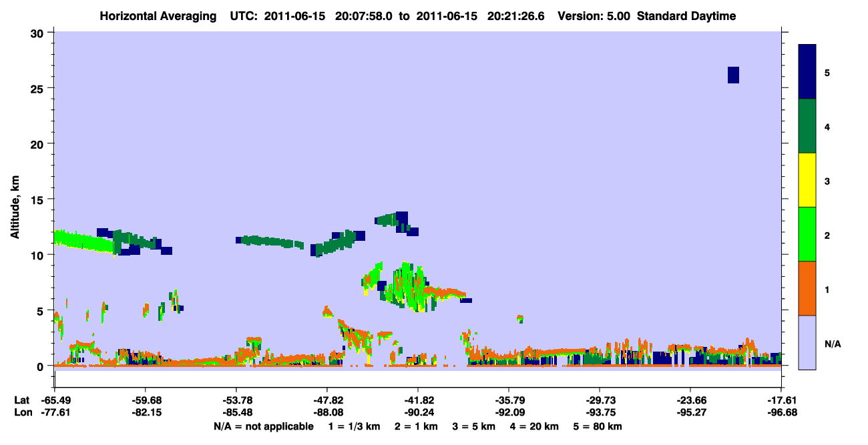The width and height of the screenshot is (868, 445).
Task: Click the longitude value -90.24
Action: [418, 412]
